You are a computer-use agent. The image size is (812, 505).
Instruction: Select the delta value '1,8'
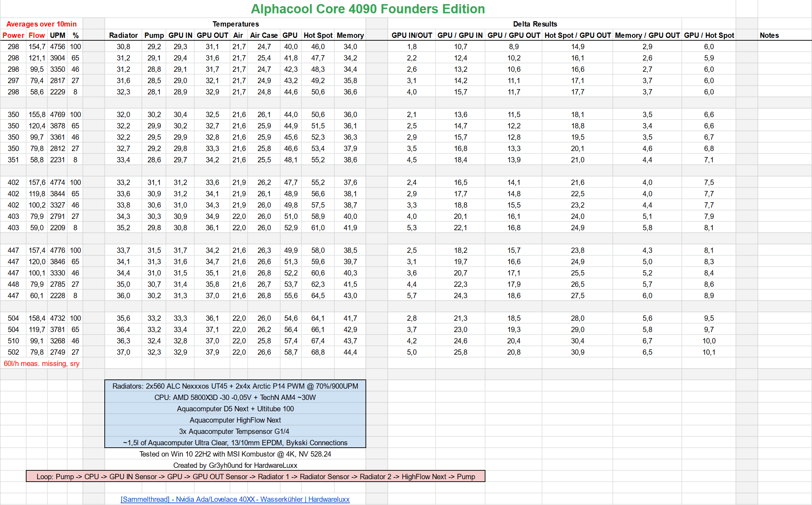[x=412, y=47]
